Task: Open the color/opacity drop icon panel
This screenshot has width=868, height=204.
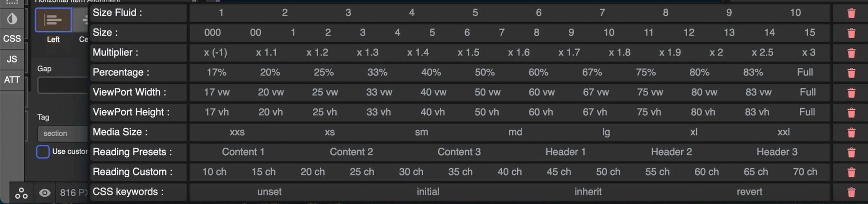Action: coord(12,19)
